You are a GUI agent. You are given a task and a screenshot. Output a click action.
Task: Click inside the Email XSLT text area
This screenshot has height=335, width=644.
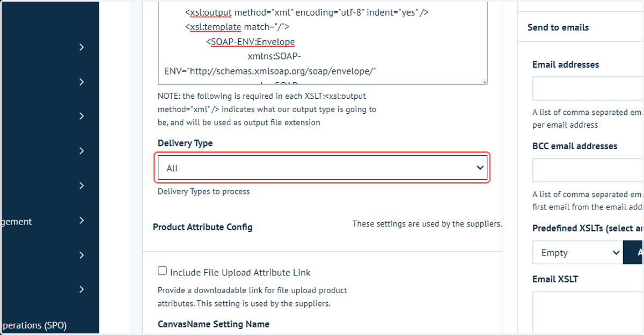point(588,312)
